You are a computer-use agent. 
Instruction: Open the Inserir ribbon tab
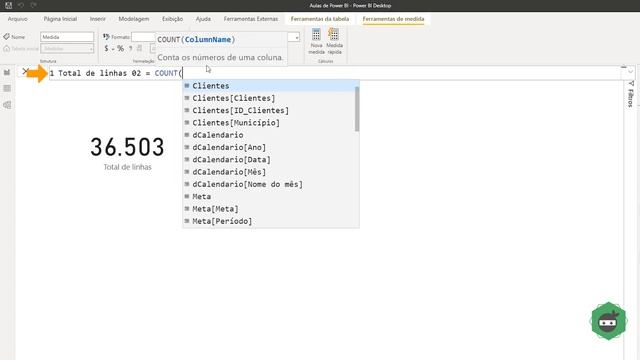point(98,19)
